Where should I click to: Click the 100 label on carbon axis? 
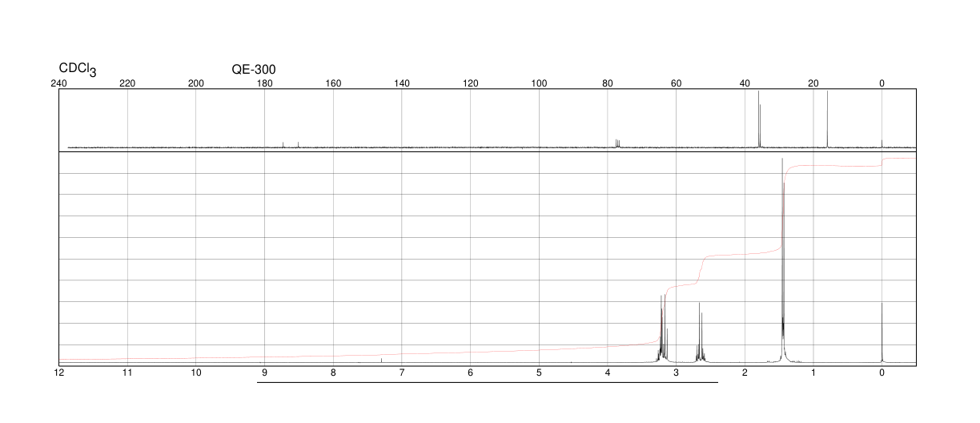[x=539, y=83]
